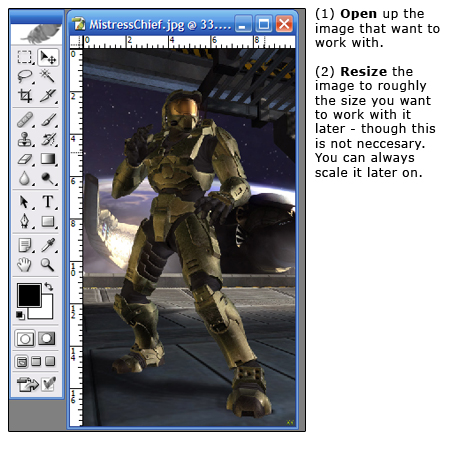Click the feather logo at toolbox top
This screenshot has height=450, width=450.
[x=37, y=34]
